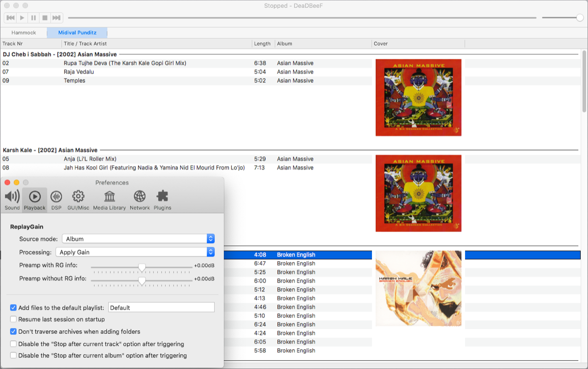588x369 pixels.
Task: View the Network preferences pane
Action: click(x=140, y=198)
